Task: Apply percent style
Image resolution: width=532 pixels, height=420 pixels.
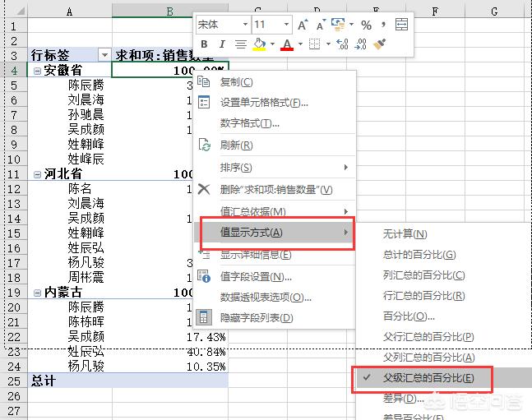Action: click(x=366, y=25)
